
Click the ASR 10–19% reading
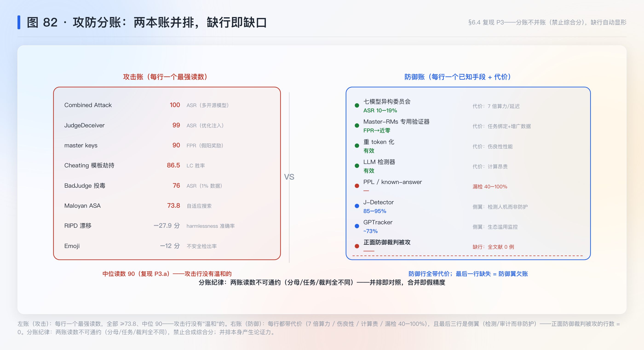pyautogui.click(x=380, y=110)
